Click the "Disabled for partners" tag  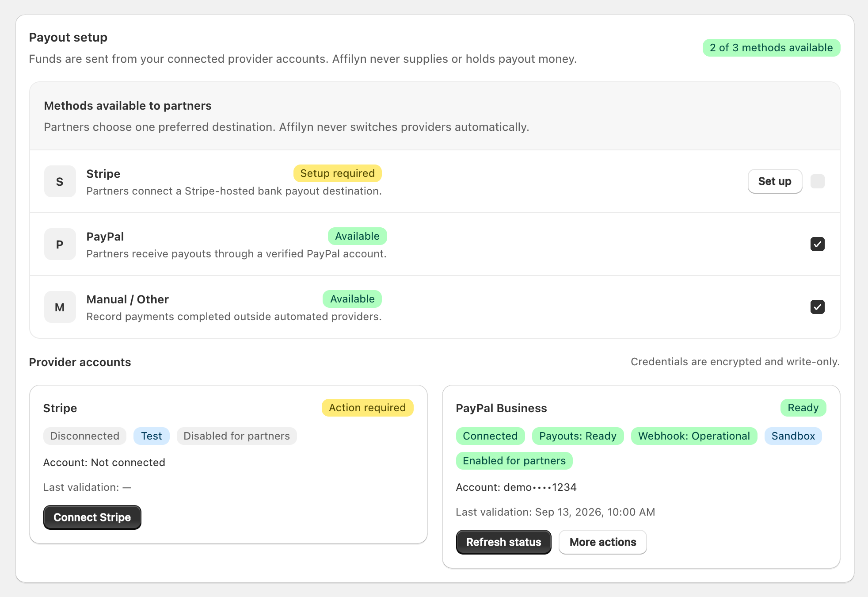coord(236,436)
